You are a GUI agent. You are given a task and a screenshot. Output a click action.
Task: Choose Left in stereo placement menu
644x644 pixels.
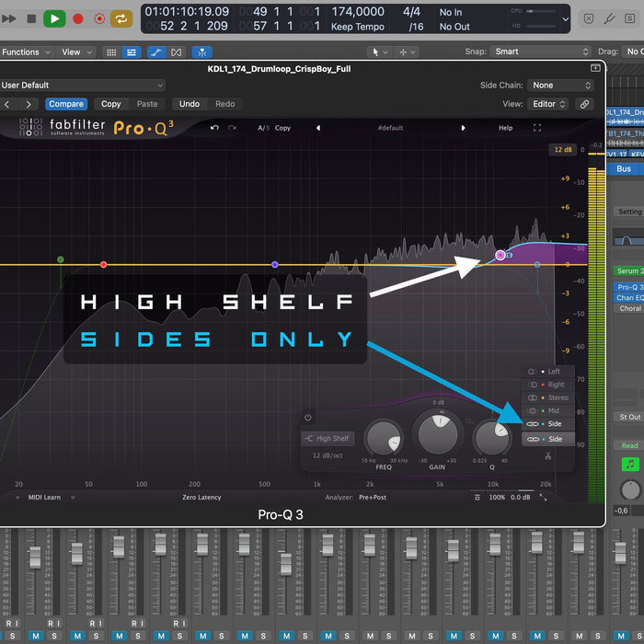click(x=548, y=372)
